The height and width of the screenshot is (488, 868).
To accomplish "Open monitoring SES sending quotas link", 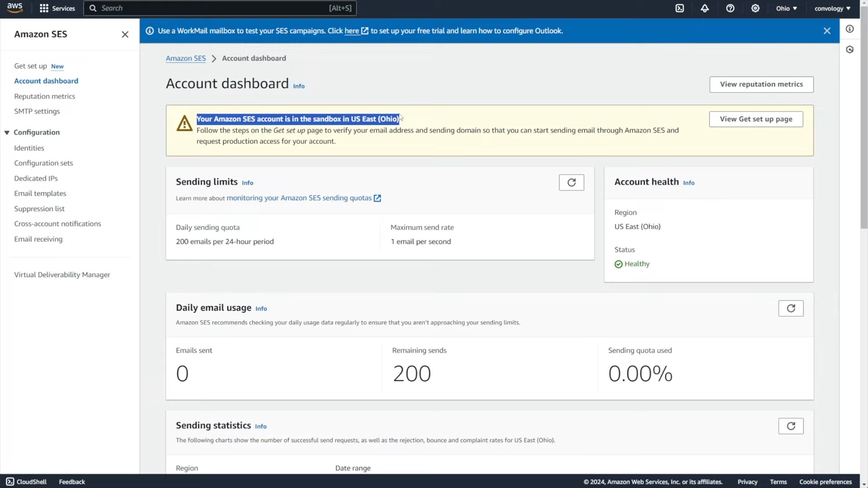I will click(303, 198).
